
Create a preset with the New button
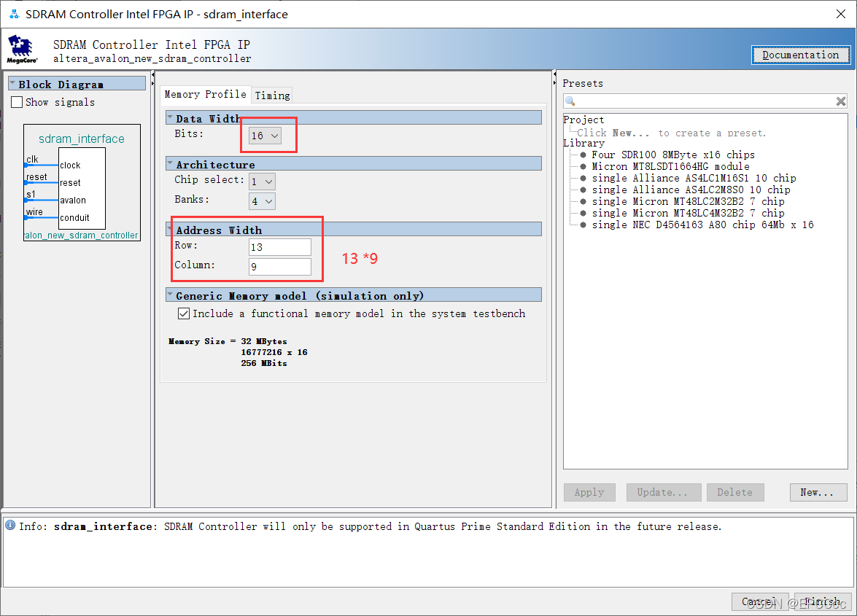(818, 492)
